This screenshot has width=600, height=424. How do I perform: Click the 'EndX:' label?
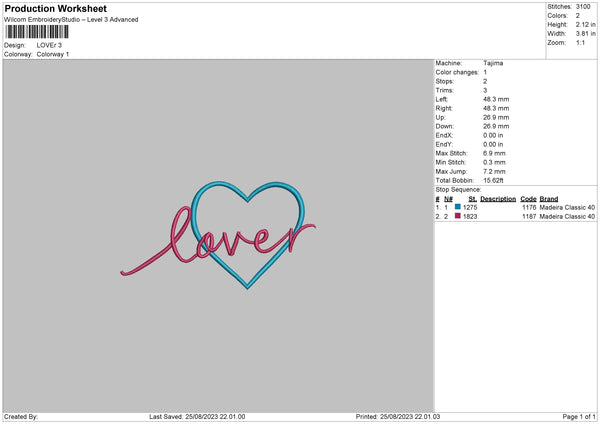(444, 135)
